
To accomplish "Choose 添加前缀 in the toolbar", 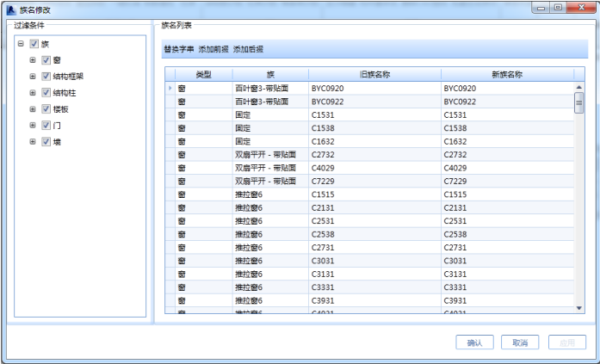I will click(213, 49).
